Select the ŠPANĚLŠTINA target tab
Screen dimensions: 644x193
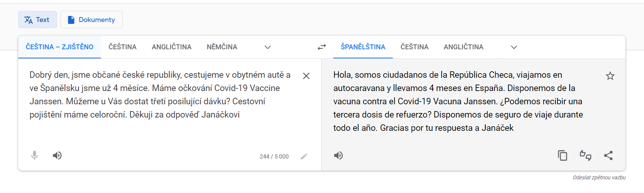click(x=363, y=47)
